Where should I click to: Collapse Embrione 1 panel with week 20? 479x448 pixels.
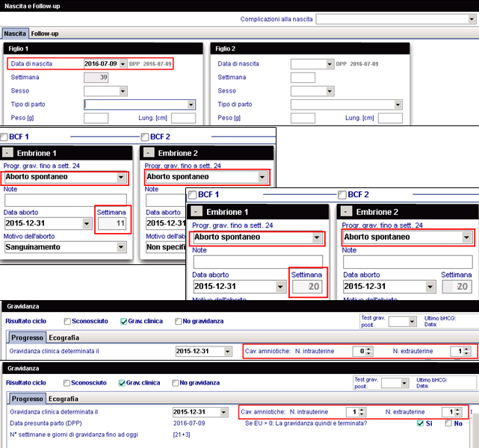coord(197,211)
